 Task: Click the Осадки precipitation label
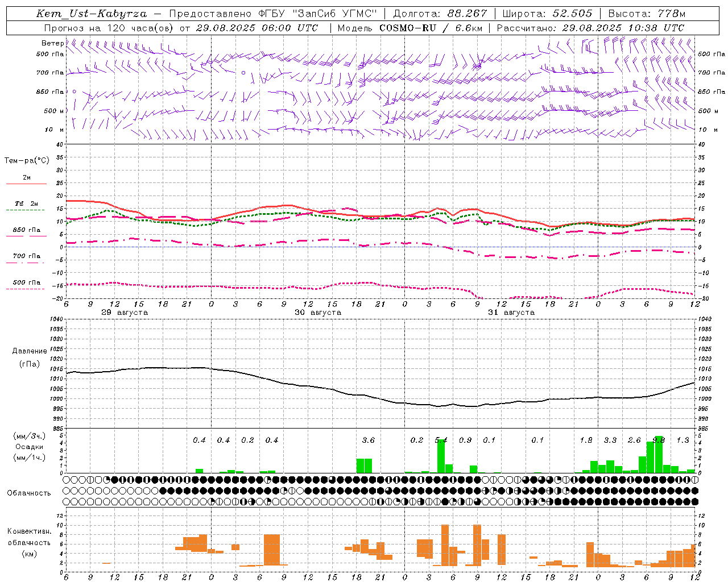pos(30,447)
